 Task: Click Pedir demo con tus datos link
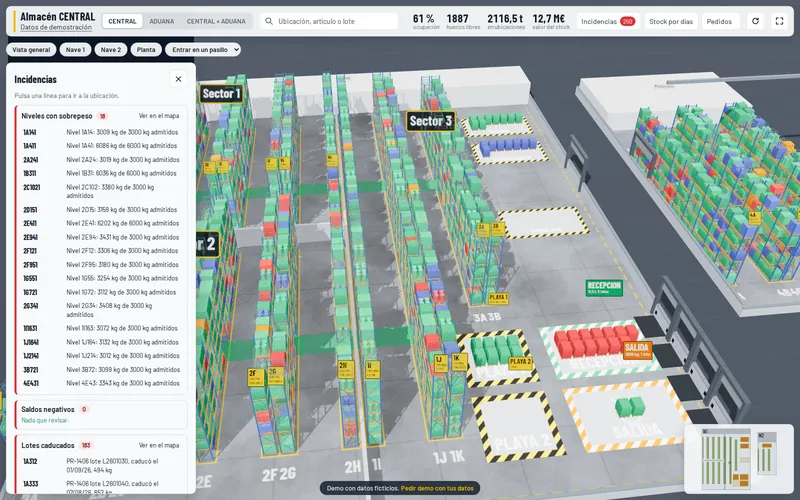point(437,488)
